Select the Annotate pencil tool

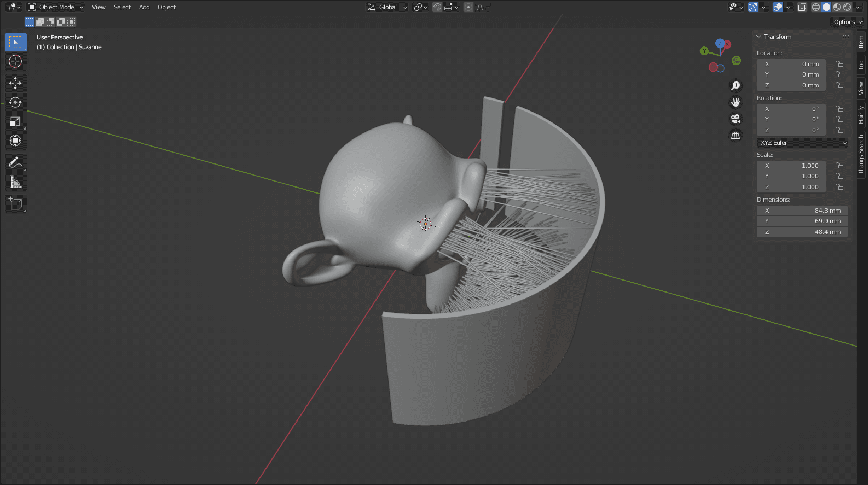point(15,162)
